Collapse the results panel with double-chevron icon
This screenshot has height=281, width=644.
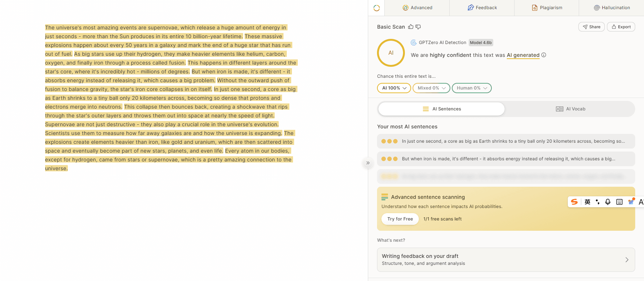coord(368,163)
